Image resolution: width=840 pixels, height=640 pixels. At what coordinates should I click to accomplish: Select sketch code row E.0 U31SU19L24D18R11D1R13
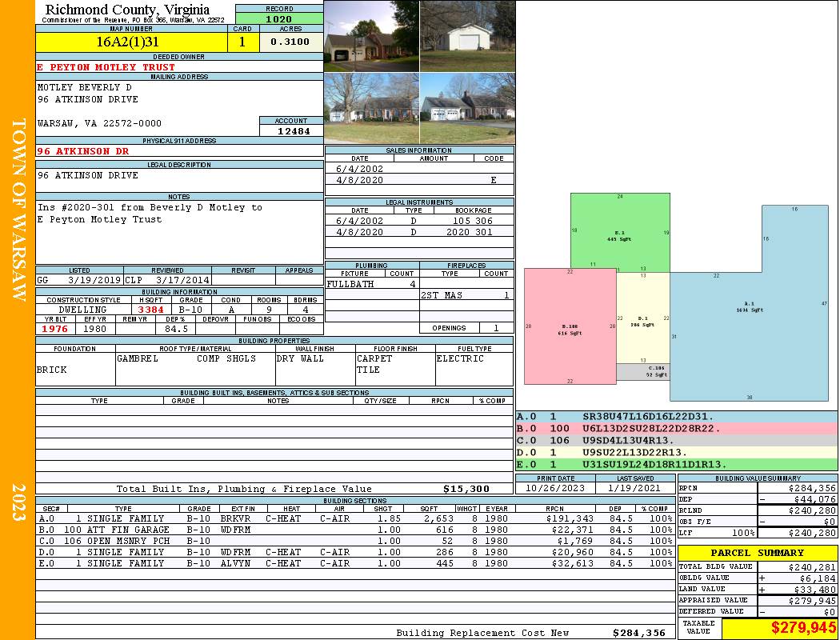[677, 464]
